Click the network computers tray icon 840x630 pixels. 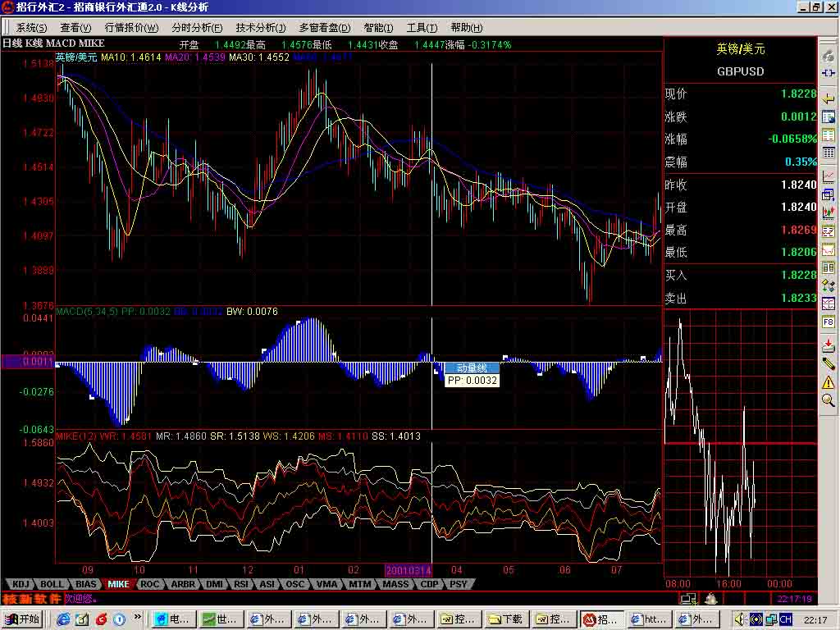coord(771,619)
